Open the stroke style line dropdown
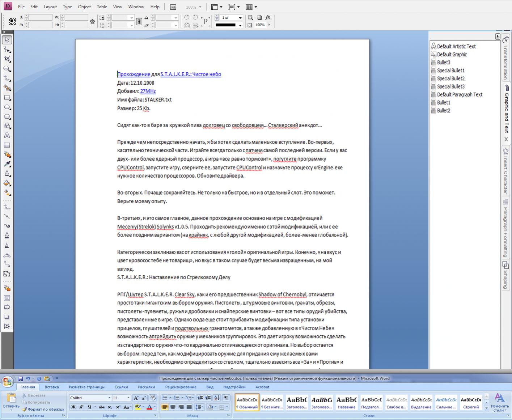The width and height of the screenshot is (512, 420). [240, 25]
